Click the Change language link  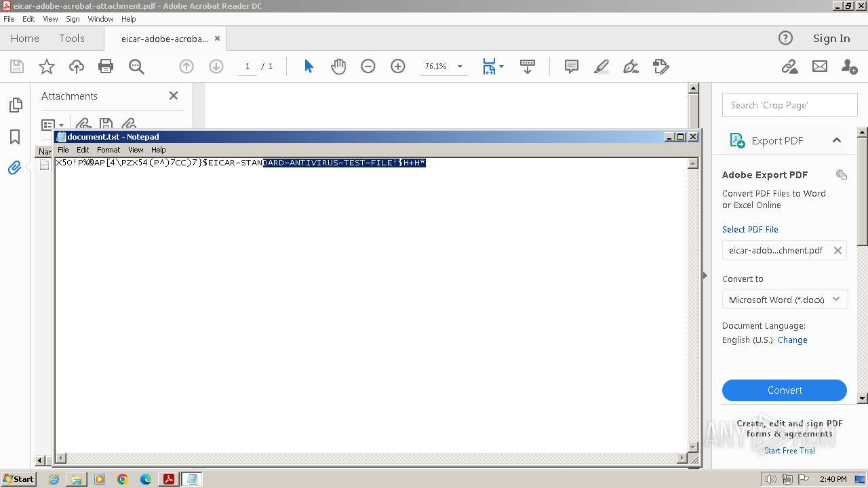tap(793, 340)
